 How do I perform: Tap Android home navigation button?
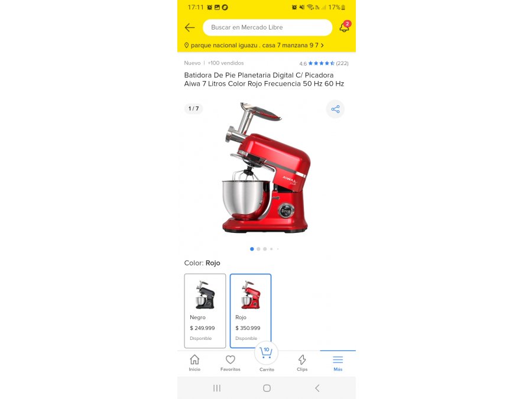tap(267, 388)
